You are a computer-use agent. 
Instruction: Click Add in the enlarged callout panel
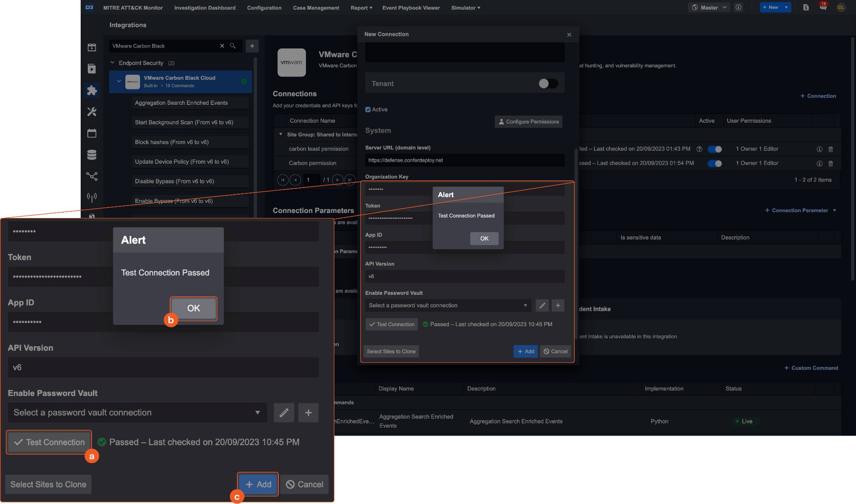tap(258, 484)
